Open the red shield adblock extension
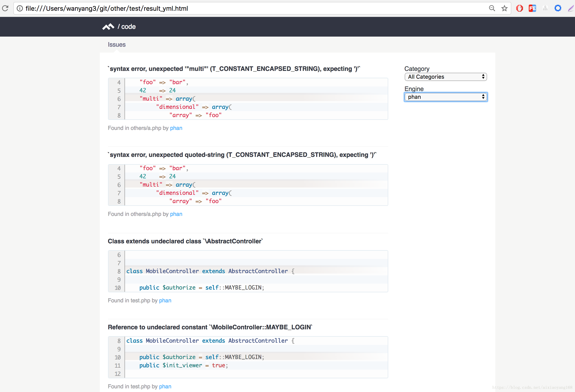Viewport: 575px width, 392px height. pyautogui.click(x=519, y=8)
